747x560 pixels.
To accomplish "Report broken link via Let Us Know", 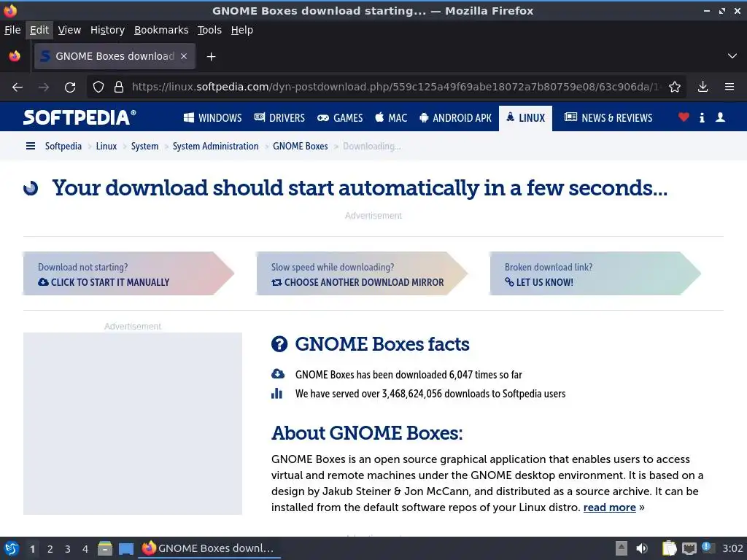I will coord(595,274).
